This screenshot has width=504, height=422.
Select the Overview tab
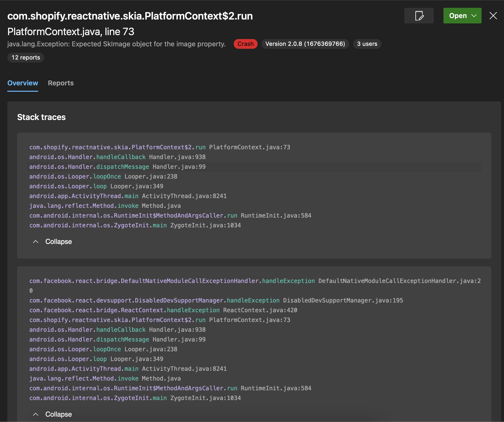[x=23, y=83]
